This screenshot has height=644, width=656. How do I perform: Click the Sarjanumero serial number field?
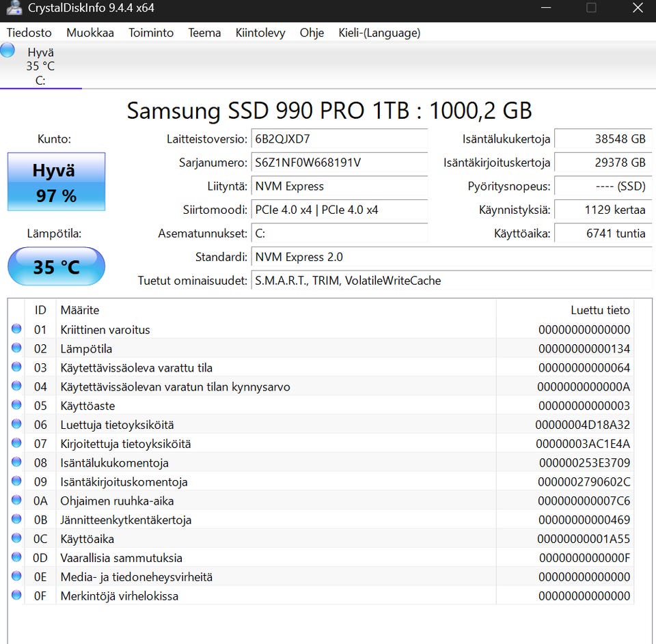point(339,163)
